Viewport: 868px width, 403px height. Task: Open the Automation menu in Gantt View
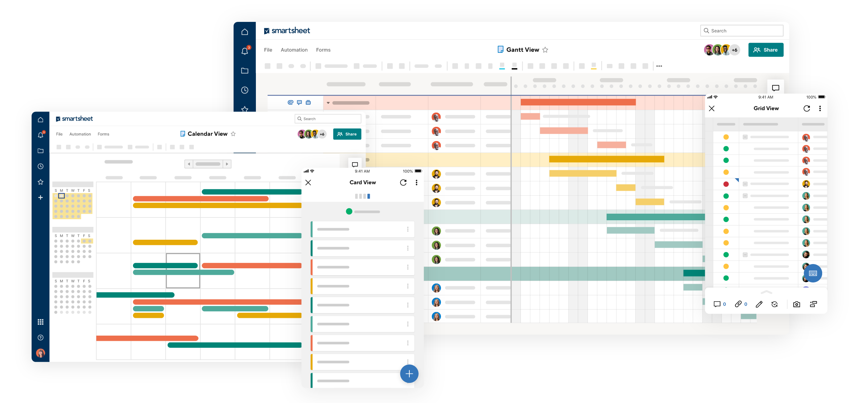click(x=293, y=49)
